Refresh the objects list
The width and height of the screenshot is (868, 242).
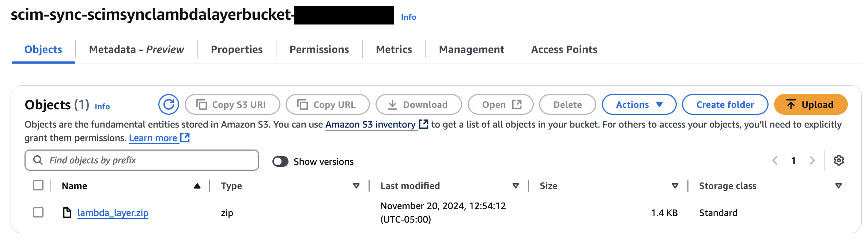pyautogui.click(x=169, y=105)
